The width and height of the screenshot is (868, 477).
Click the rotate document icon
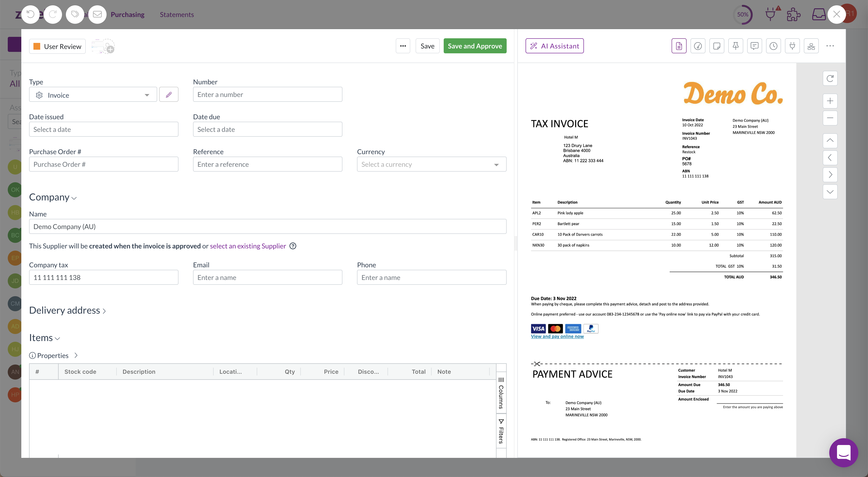[x=830, y=78]
